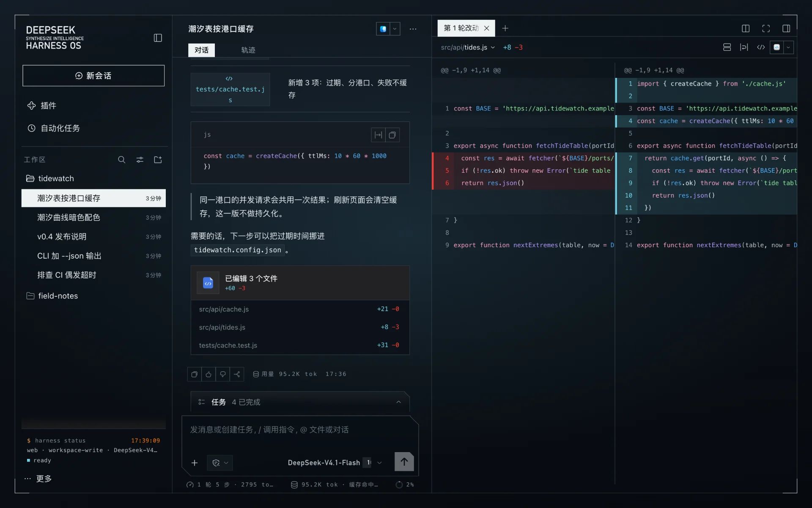Screen dimensions: 812x508
Task: Collapse the left sidebar panel
Action: [158, 38]
